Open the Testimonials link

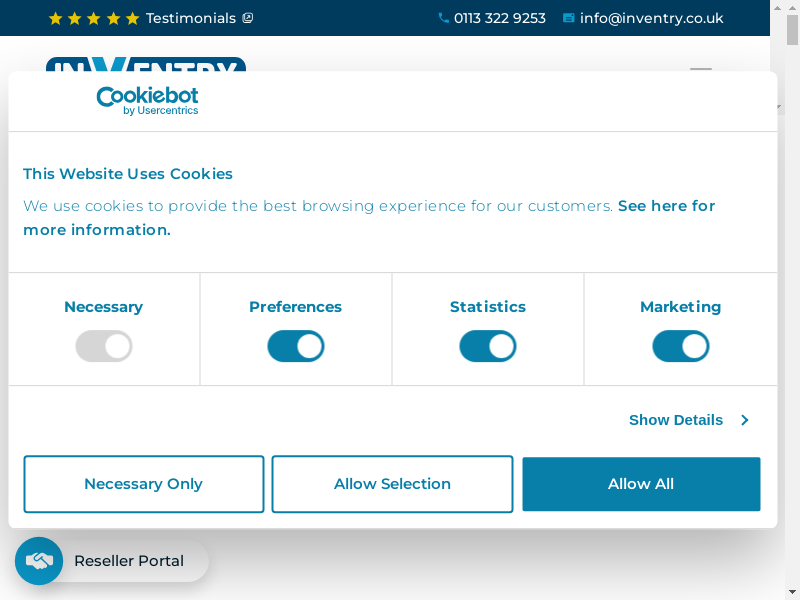[190, 18]
